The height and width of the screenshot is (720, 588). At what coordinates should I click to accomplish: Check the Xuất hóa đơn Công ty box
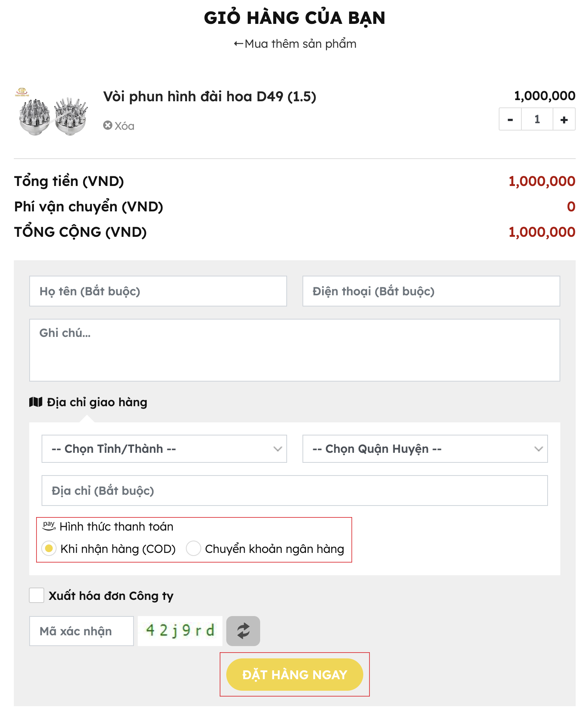point(37,595)
